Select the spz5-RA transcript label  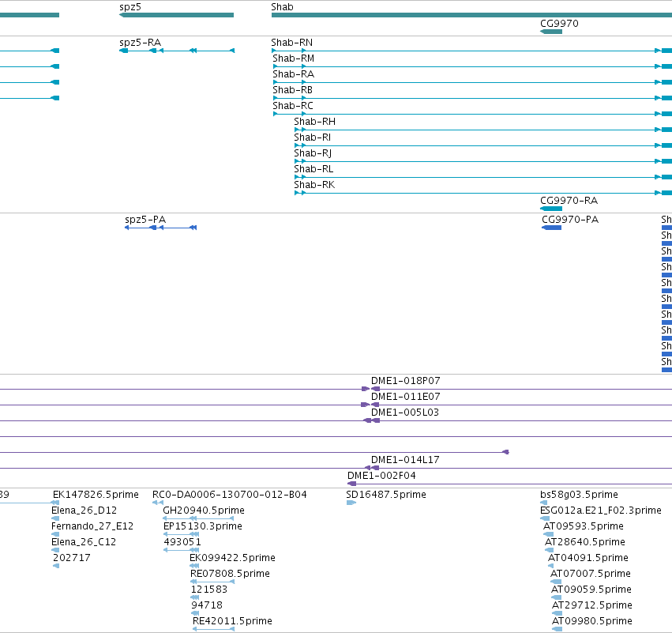tap(140, 43)
